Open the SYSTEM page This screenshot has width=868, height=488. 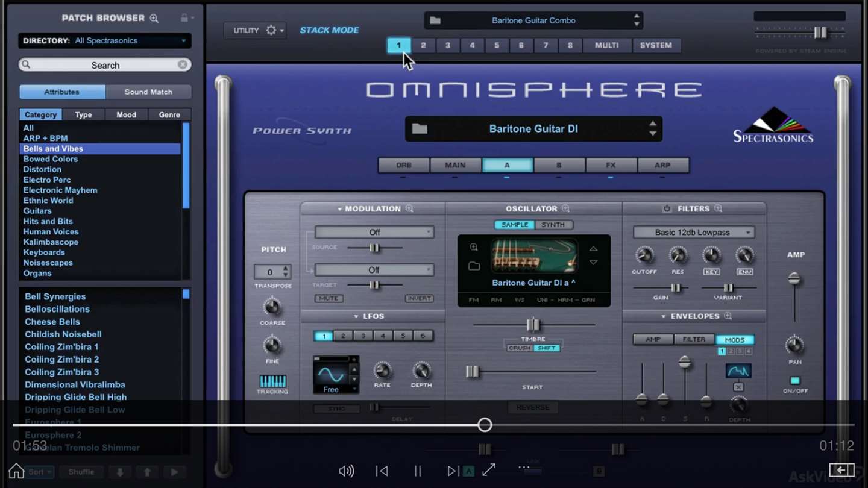pyautogui.click(x=656, y=45)
